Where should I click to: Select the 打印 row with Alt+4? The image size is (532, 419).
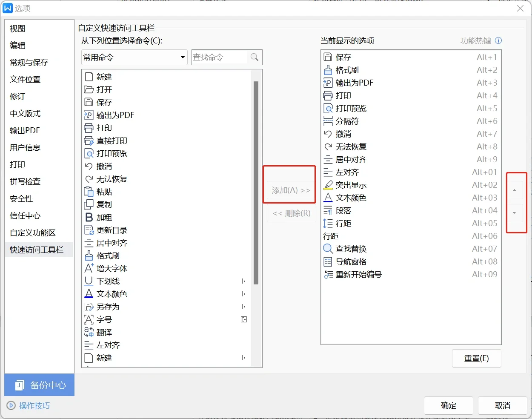[x=411, y=95]
